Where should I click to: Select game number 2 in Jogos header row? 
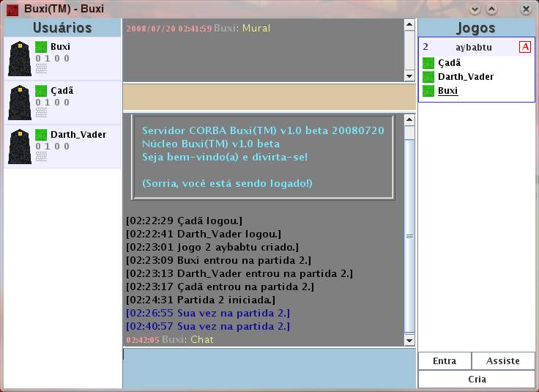[425, 47]
